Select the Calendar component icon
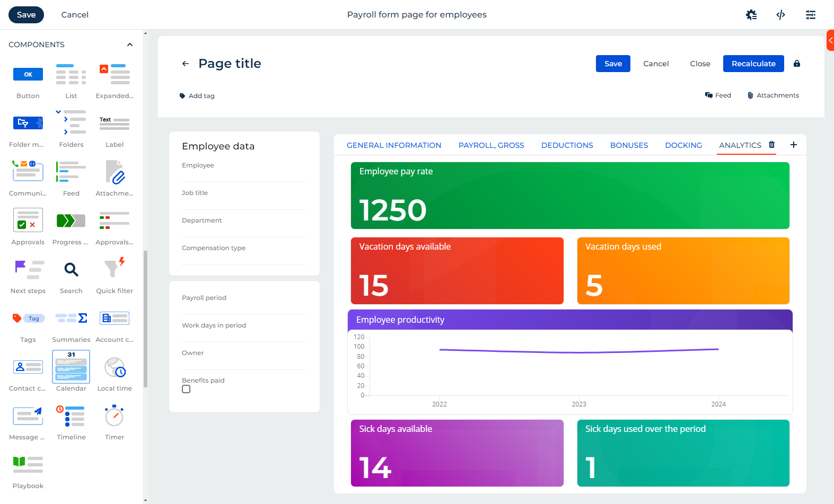834x504 pixels. (x=71, y=367)
